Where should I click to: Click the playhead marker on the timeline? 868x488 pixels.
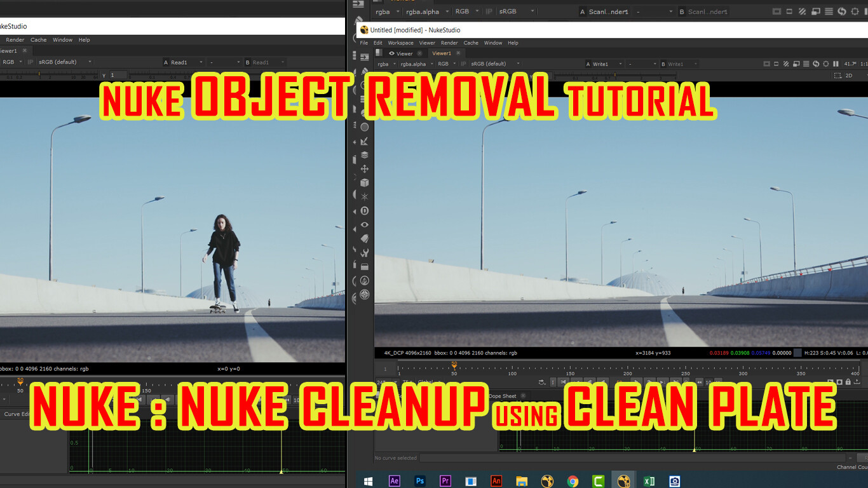point(454,367)
